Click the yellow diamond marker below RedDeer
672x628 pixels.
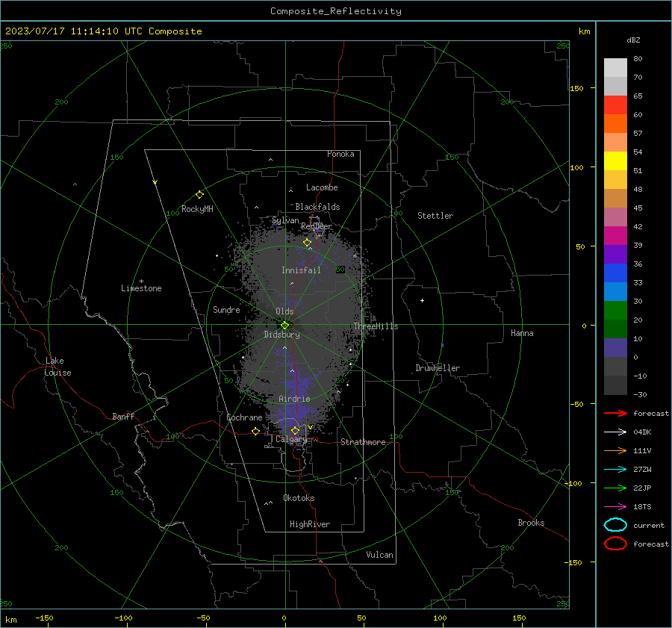[307, 243]
